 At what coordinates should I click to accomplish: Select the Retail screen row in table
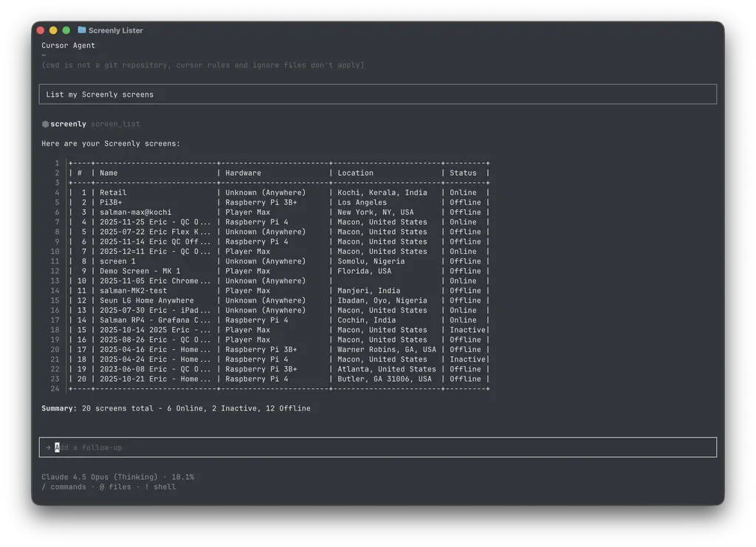[113, 193]
